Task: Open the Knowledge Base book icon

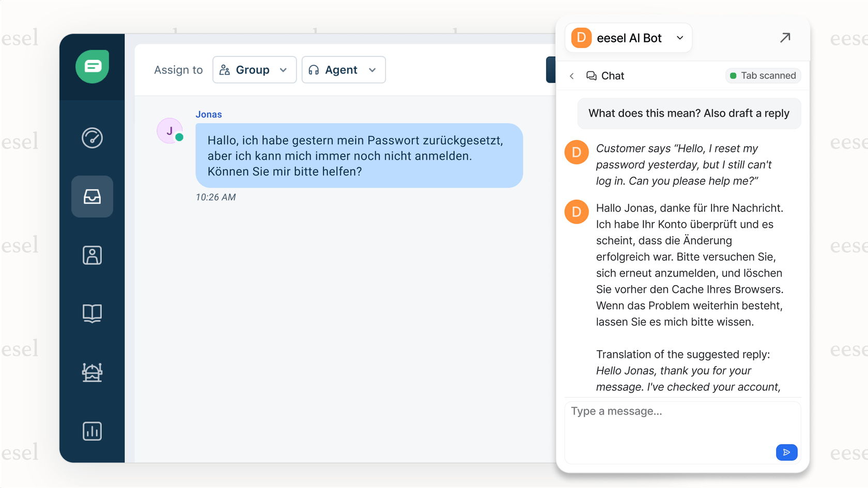Action: [x=92, y=313]
